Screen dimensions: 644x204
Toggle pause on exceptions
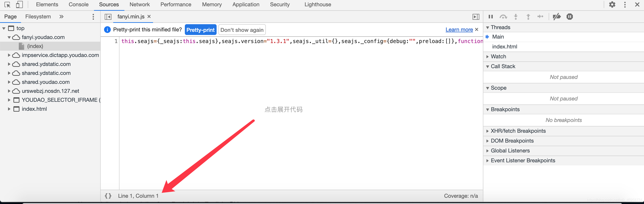[x=569, y=17]
